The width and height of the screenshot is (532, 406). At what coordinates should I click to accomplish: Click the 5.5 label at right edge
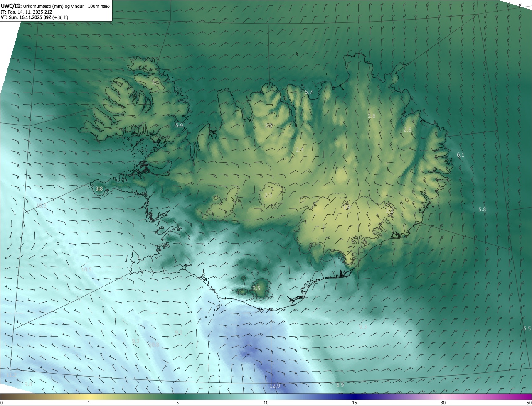point(527,328)
